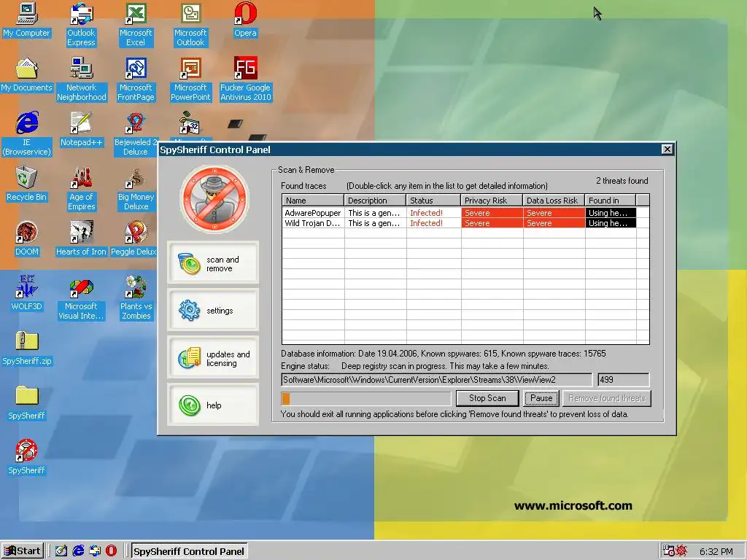Launch Age of Empires shortcut
This screenshot has height=560, width=747.
click(x=81, y=188)
